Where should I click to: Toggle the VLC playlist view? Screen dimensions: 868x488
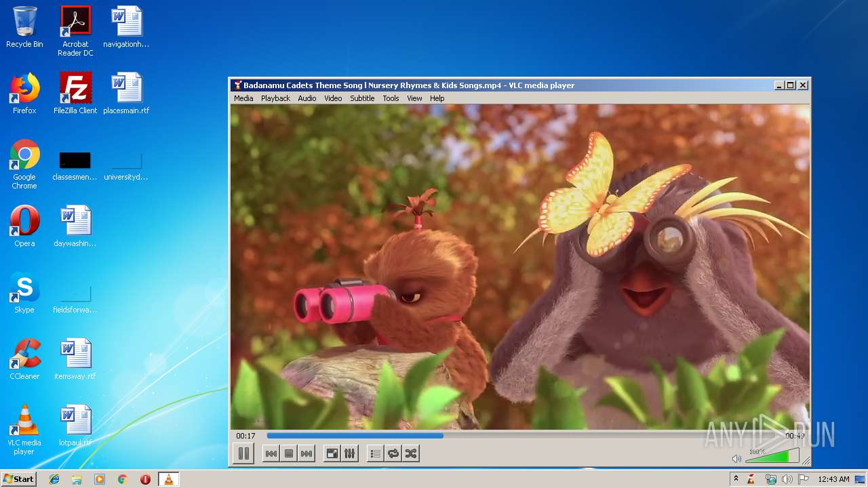coord(376,453)
